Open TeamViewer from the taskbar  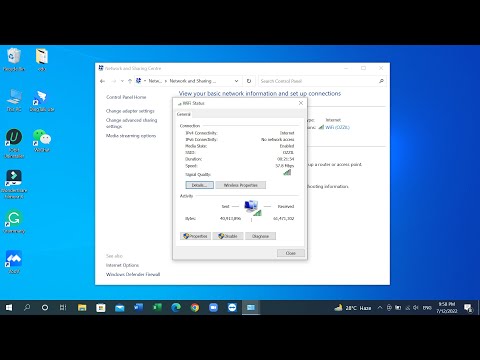click(x=232, y=307)
